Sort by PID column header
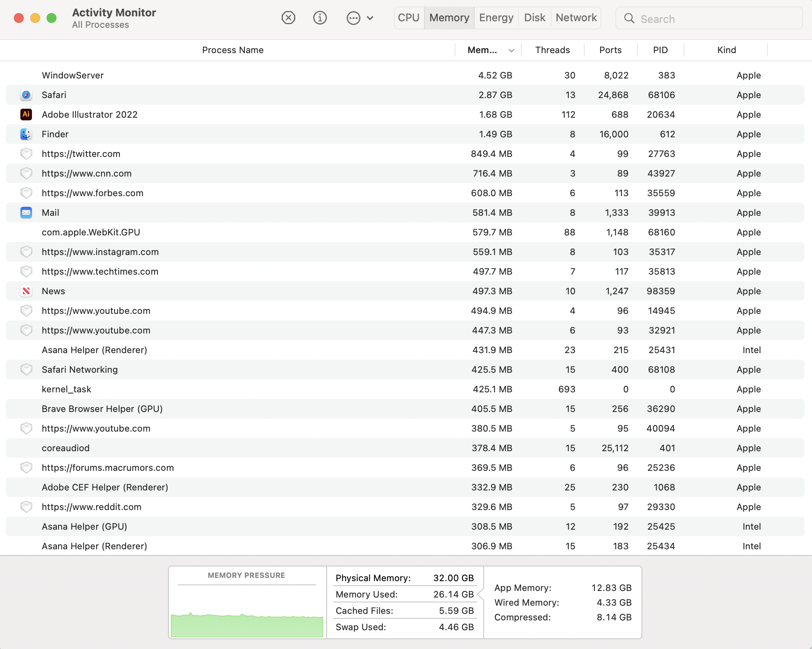This screenshot has width=812, height=649. pos(660,50)
